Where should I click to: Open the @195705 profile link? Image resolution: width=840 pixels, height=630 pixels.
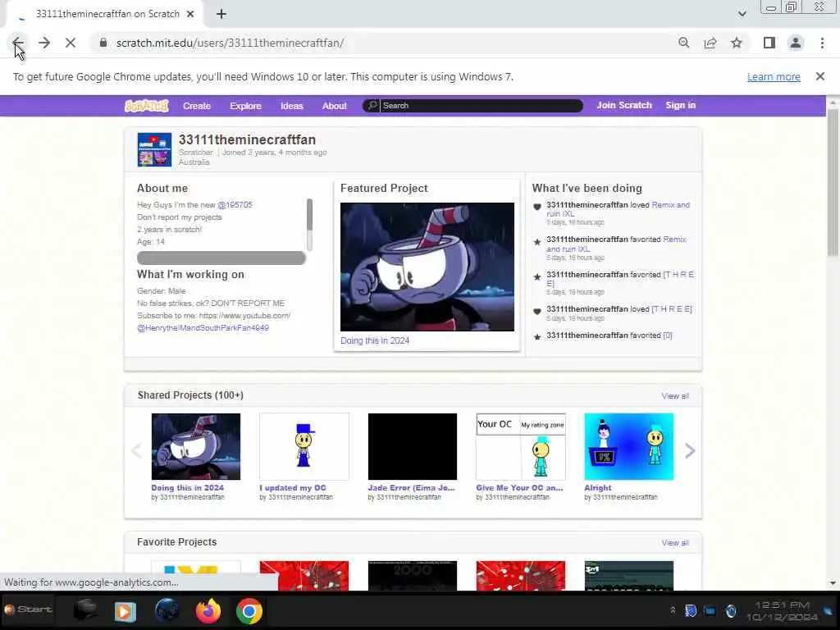(x=235, y=204)
